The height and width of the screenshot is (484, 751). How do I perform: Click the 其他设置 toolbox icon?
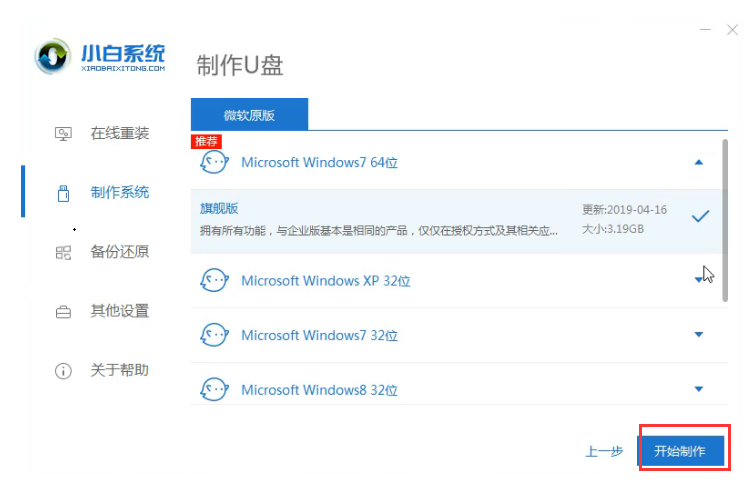tap(63, 312)
